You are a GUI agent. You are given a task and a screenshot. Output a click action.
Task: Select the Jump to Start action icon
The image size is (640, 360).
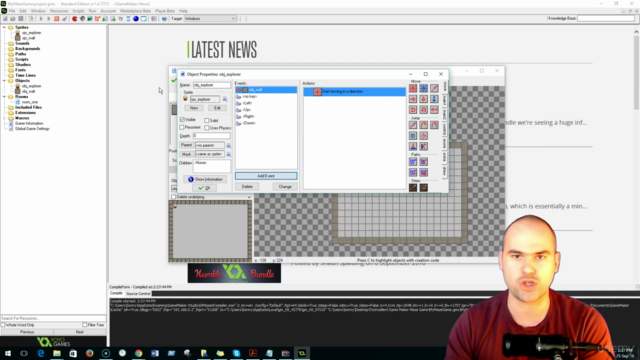click(x=424, y=125)
